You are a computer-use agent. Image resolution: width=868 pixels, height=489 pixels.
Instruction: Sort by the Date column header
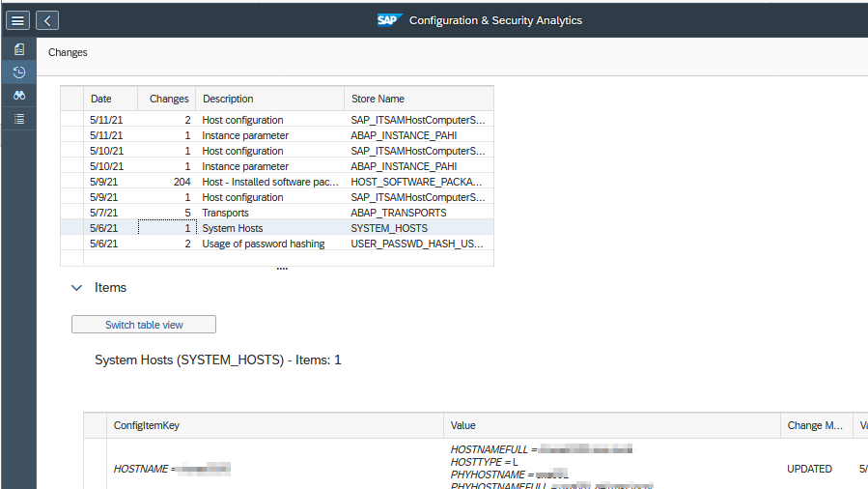tap(101, 99)
